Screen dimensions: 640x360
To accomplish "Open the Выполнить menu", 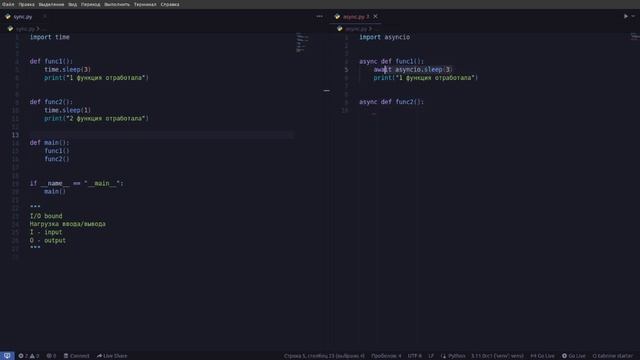I will [x=117, y=4].
